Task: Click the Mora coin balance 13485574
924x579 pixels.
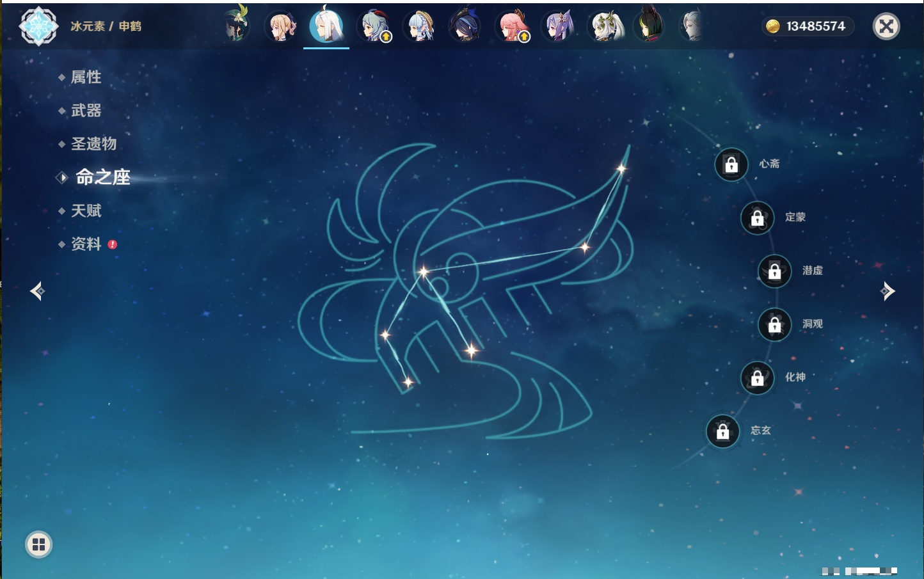Action: click(x=807, y=26)
